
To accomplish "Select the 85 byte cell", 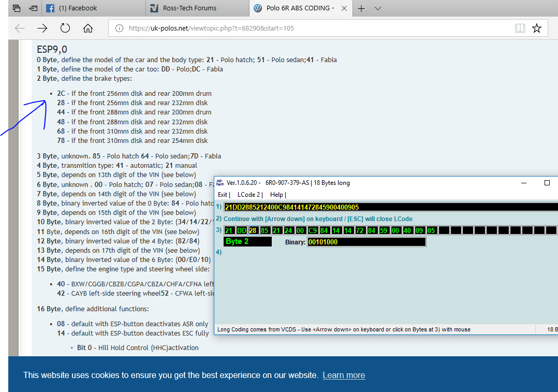I will click(x=265, y=230).
